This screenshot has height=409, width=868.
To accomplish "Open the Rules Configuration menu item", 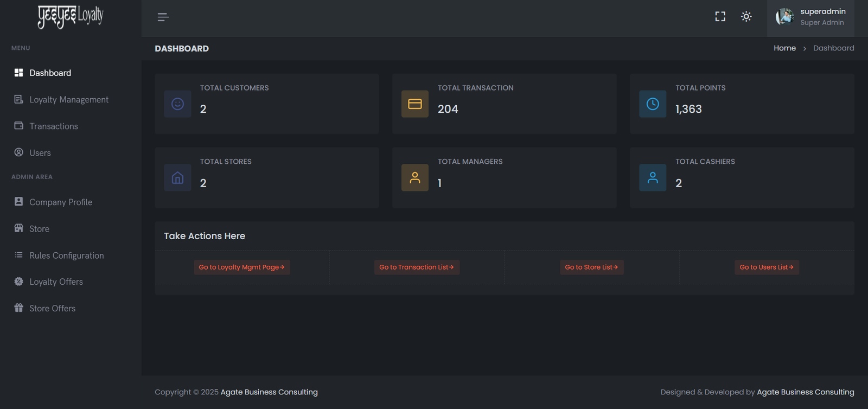I will 66,255.
